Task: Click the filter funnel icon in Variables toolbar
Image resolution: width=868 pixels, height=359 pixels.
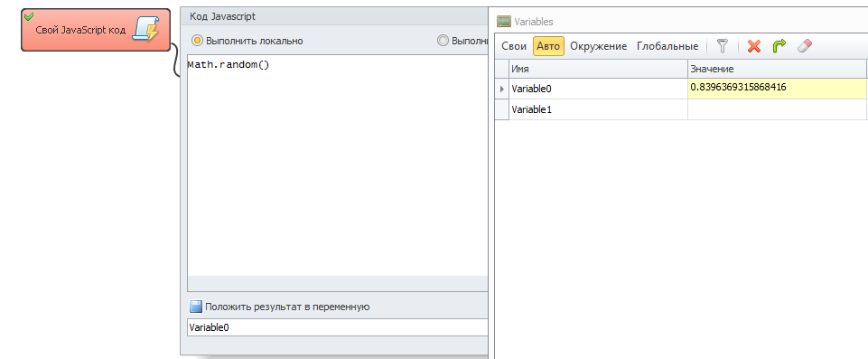Action: [x=723, y=46]
